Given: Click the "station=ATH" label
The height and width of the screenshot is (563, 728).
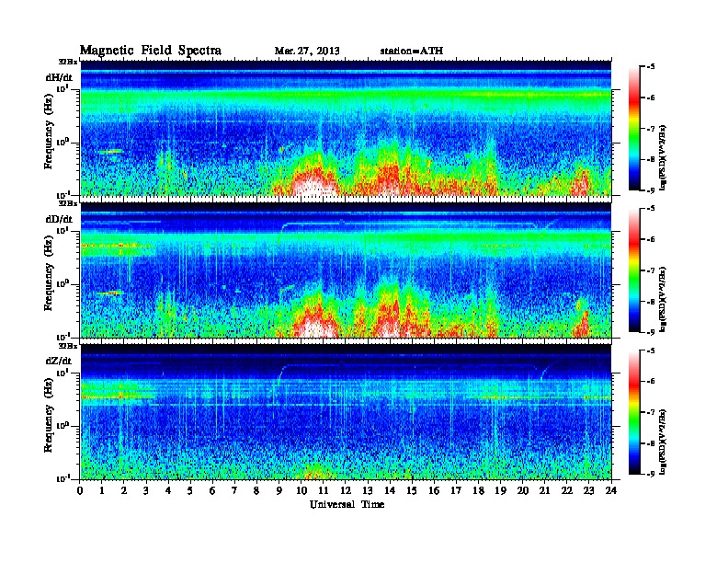Looking at the screenshot, I should point(412,51).
